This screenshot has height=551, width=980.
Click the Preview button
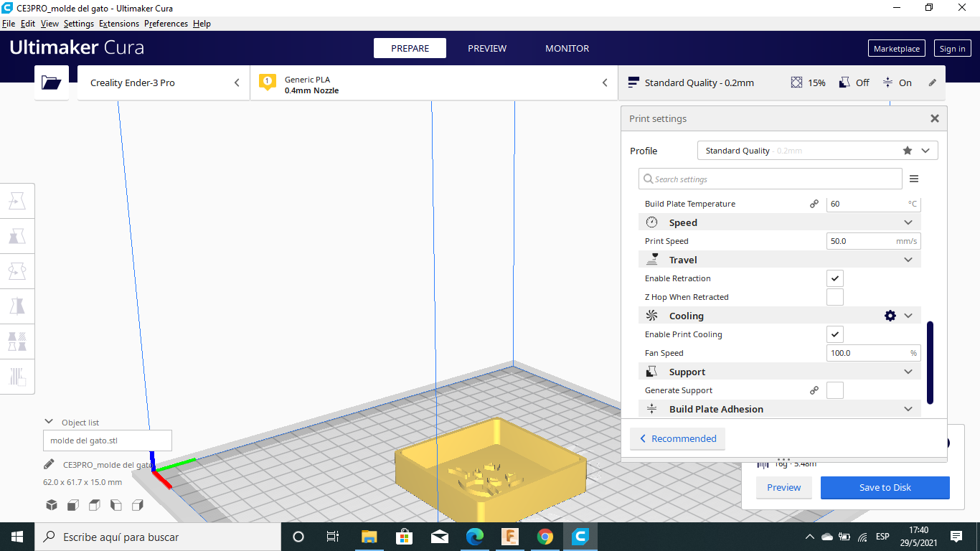[x=783, y=487]
